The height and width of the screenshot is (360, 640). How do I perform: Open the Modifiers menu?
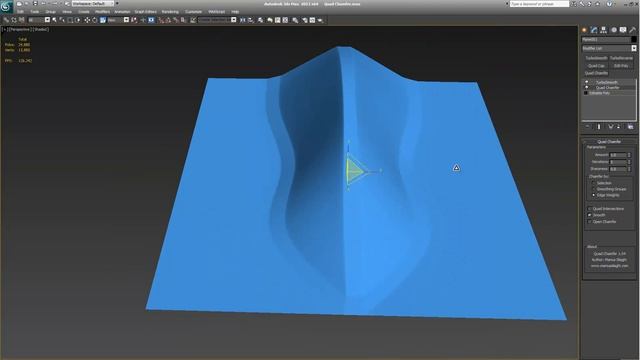pos(102,12)
